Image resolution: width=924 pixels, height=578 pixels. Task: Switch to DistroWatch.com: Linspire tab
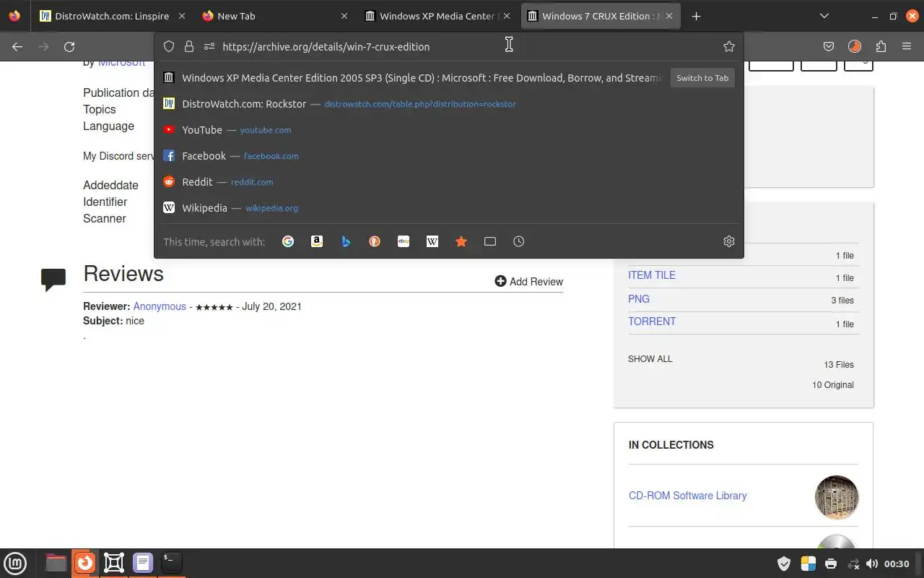[x=112, y=16]
